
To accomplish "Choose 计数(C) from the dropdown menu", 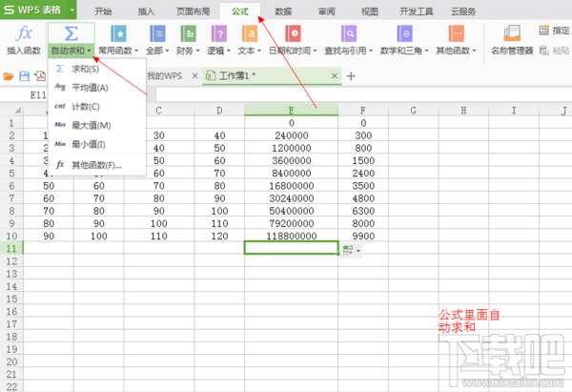I will tap(97, 107).
